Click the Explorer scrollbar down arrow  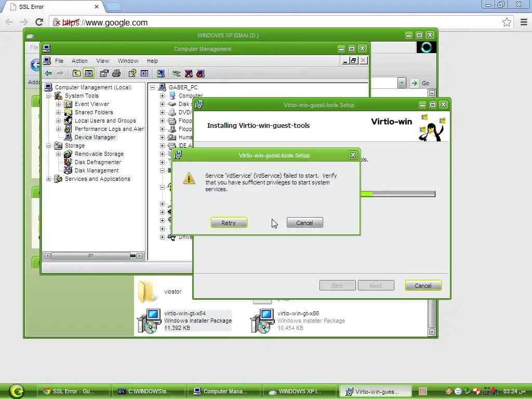pyautogui.click(x=432, y=332)
